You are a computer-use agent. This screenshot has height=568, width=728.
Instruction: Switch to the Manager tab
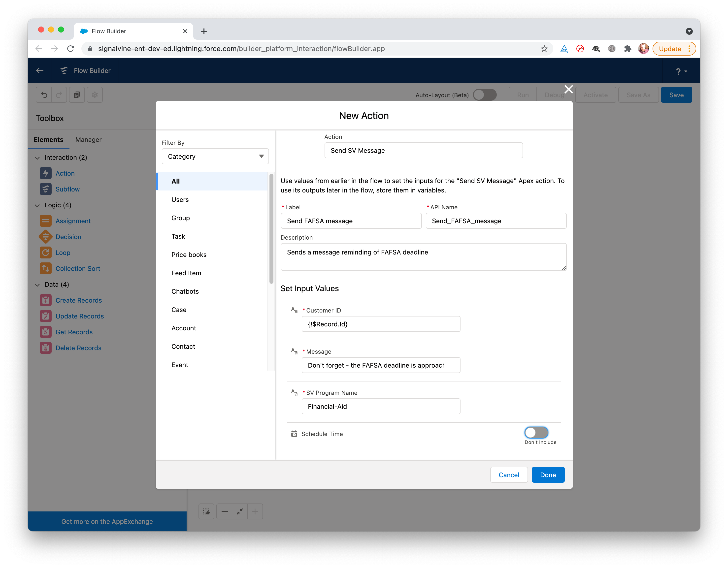(88, 140)
